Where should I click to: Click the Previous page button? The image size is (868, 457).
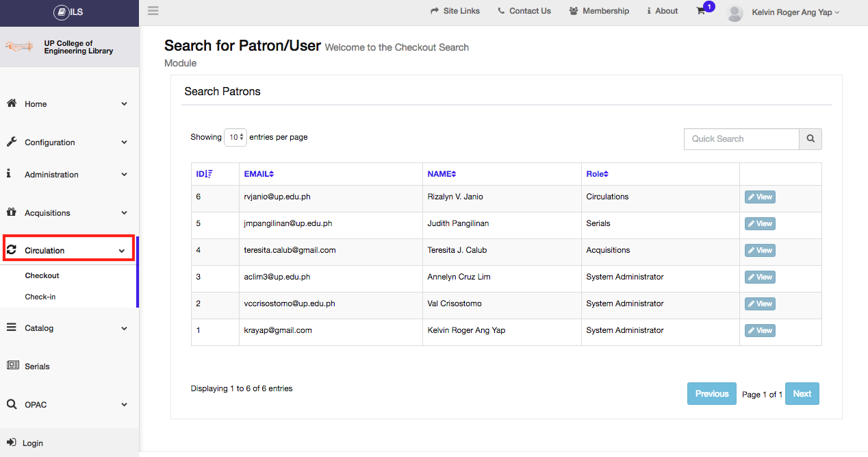pyautogui.click(x=712, y=394)
